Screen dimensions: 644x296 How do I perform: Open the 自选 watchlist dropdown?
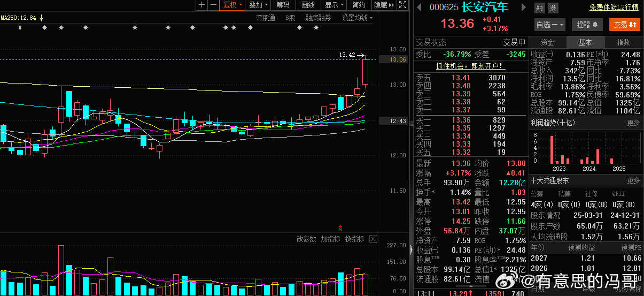tap(549, 25)
